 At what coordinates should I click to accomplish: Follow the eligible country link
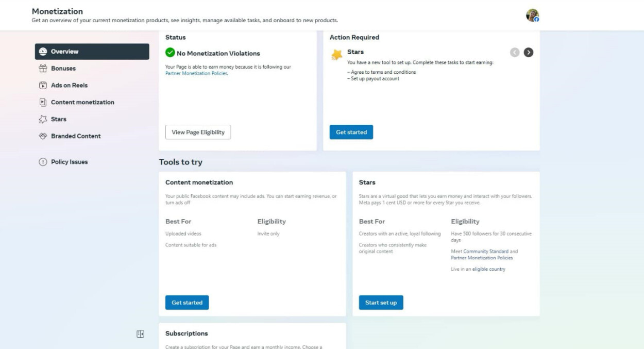pos(489,269)
